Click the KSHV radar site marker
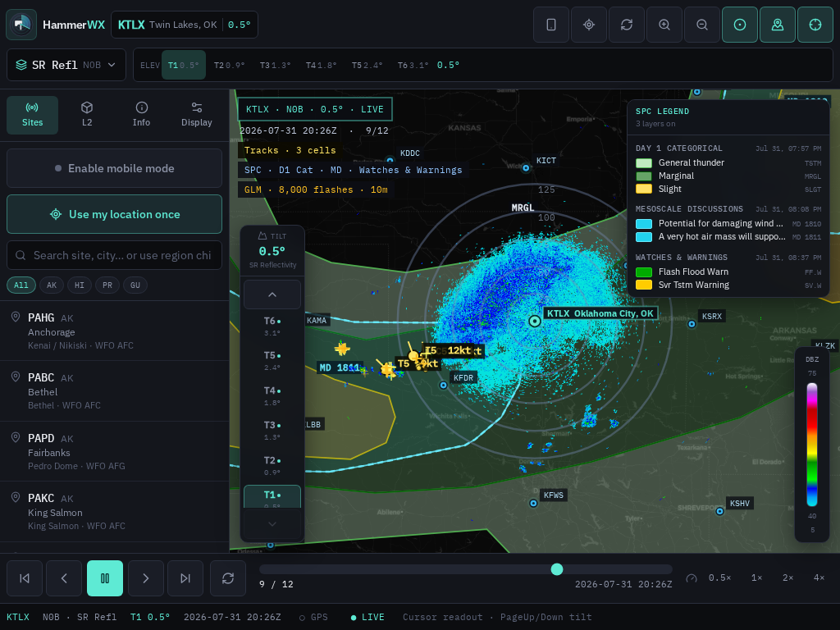This screenshot has width=840, height=630. (x=719, y=511)
